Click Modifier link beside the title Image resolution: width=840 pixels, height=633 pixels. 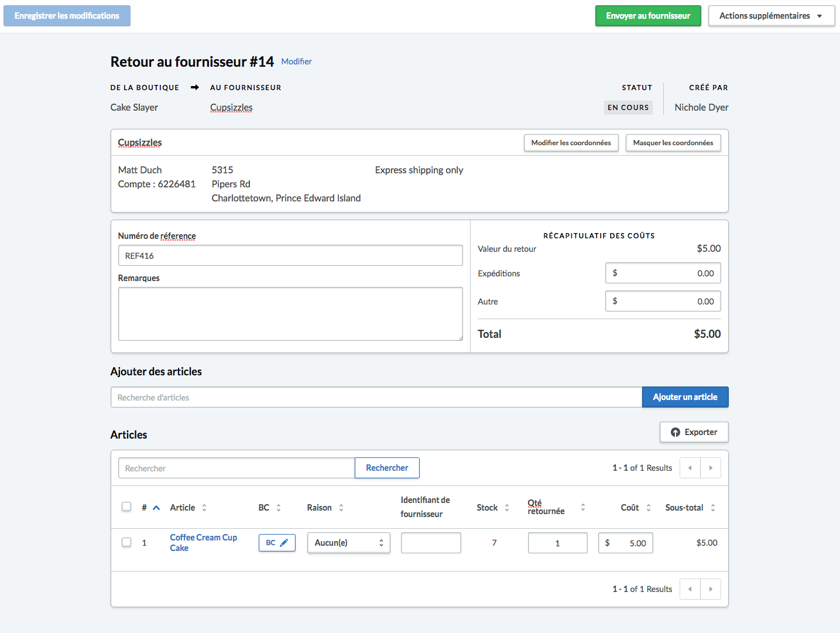(x=296, y=61)
